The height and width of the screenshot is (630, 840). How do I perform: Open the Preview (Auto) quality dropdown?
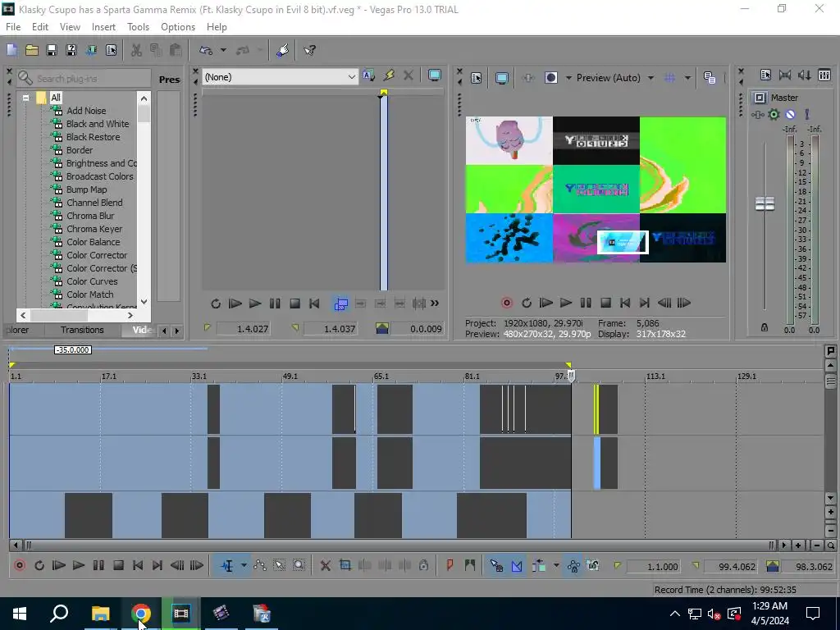tap(615, 78)
